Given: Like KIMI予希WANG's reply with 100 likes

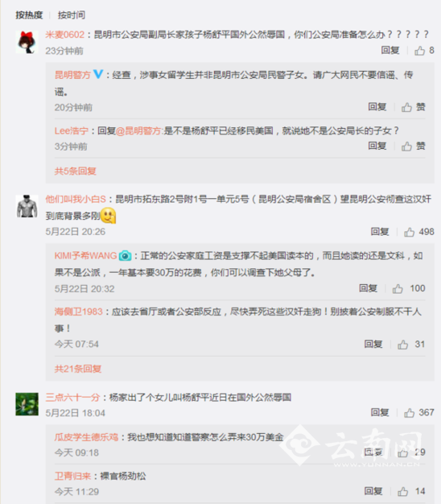Looking at the screenshot, I should pos(409,288).
